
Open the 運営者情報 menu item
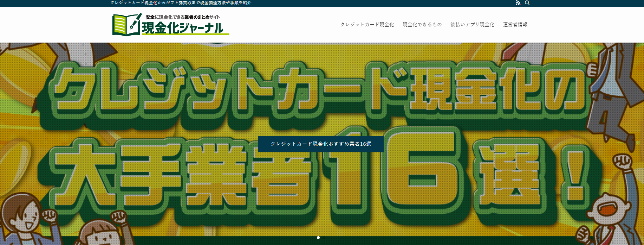(515, 24)
